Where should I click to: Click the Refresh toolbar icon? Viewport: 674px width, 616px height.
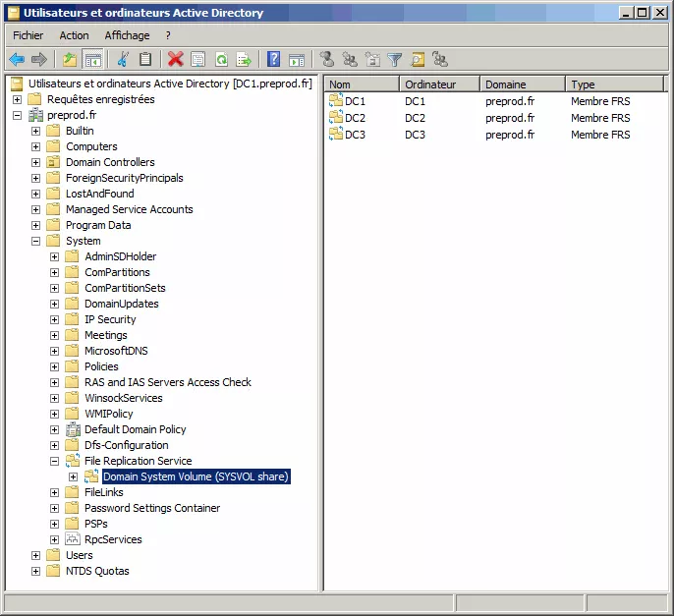221,59
